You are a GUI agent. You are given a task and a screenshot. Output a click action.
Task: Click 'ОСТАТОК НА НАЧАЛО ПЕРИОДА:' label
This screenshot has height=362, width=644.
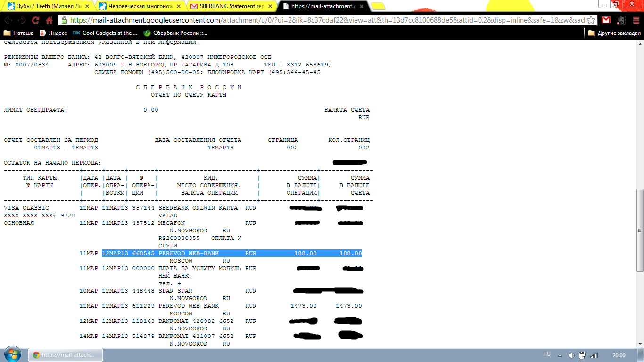point(53,163)
